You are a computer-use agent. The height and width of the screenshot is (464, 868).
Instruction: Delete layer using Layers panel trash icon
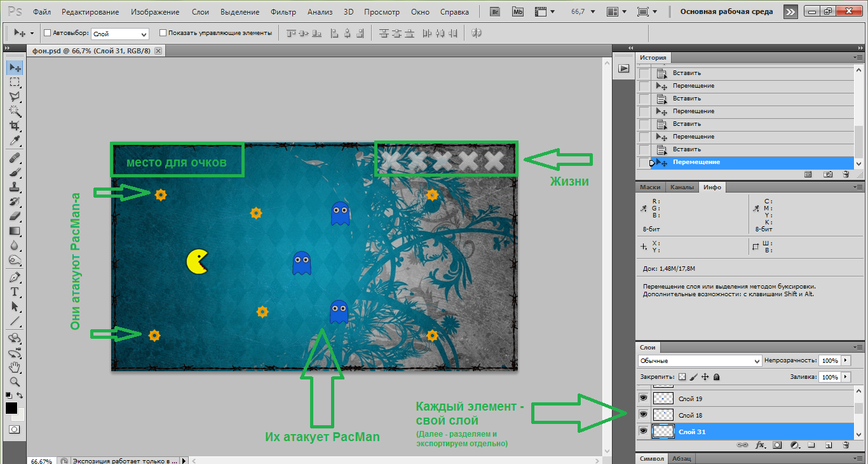pos(845,445)
